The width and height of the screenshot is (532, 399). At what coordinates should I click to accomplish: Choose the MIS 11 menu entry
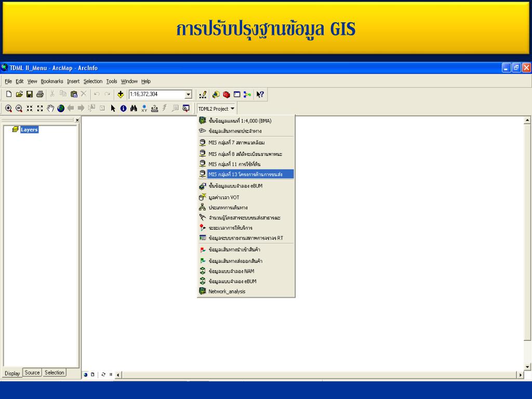click(246, 164)
